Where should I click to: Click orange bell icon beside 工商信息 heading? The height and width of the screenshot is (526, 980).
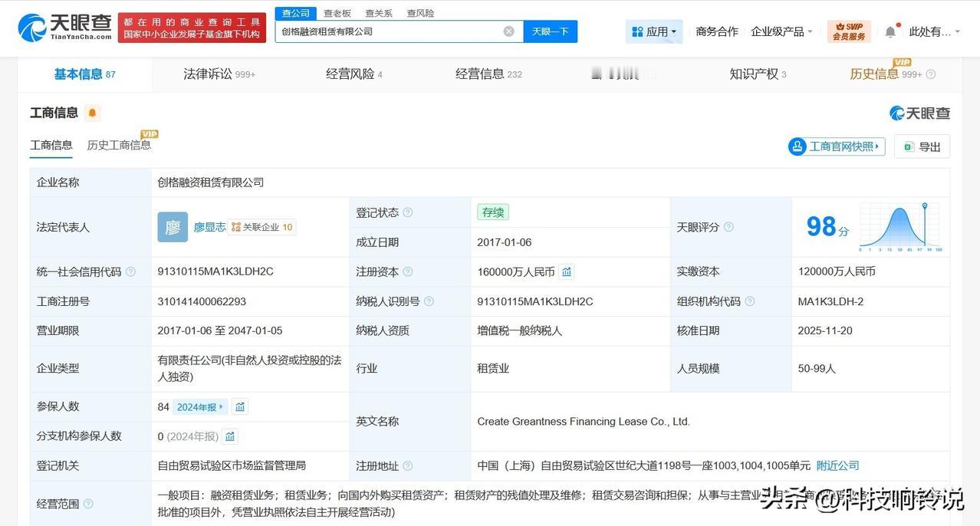92,113
